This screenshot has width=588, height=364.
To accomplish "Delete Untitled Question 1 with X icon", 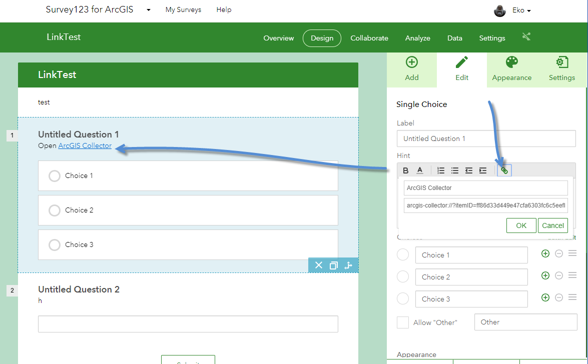I will coord(319,265).
